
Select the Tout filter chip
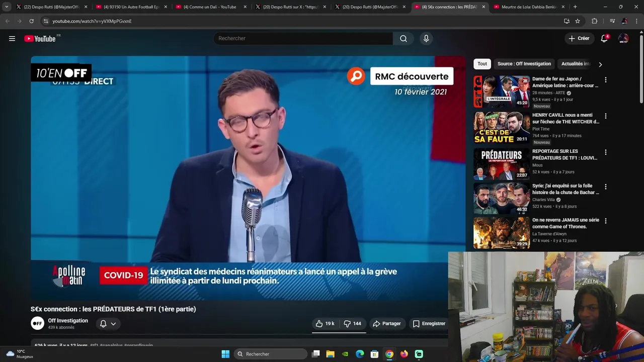coord(482,64)
